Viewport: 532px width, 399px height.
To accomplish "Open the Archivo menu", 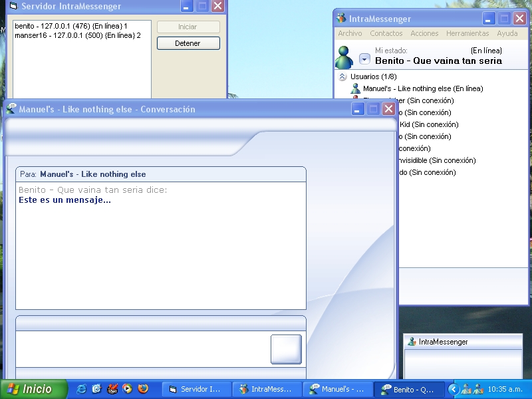I will click(350, 33).
